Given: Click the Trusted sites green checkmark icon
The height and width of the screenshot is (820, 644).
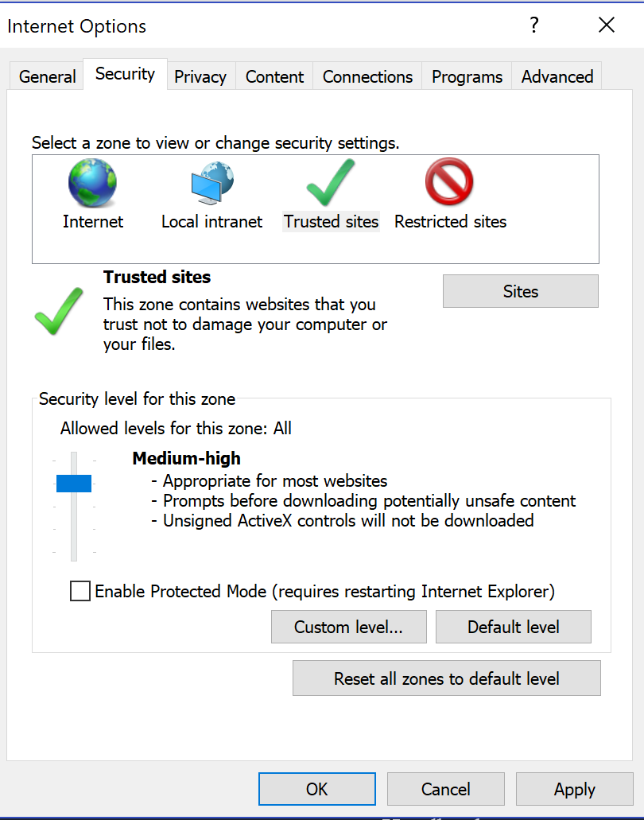Looking at the screenshot, I should click(x=331, y=184).
